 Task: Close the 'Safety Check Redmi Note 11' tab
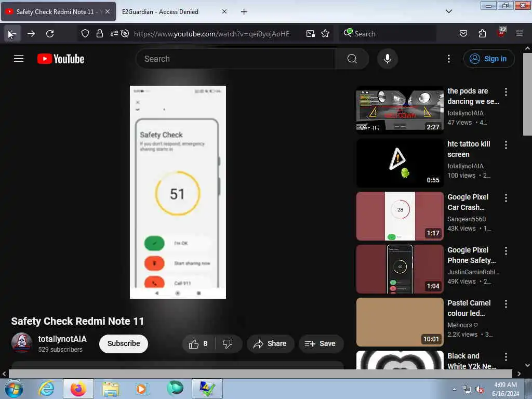107,11
